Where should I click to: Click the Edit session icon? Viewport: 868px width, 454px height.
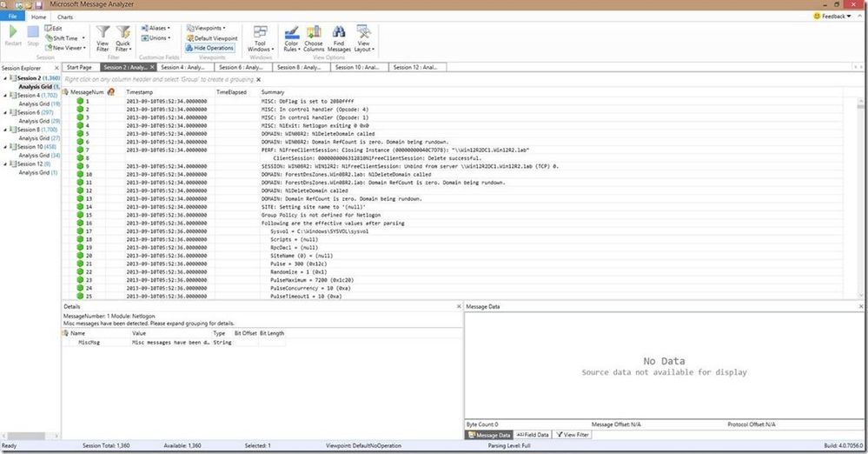[54, 29]
